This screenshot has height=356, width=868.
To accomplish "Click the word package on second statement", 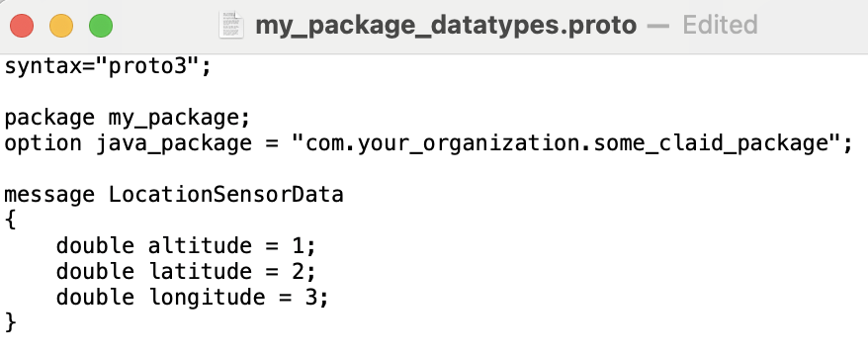I will point(49,119).
